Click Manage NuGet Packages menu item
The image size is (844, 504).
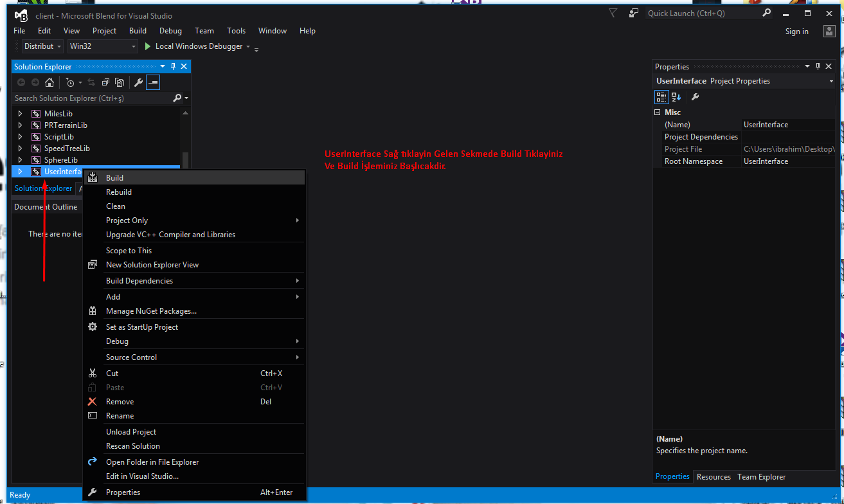pyautogui.click(x=194, y=311)
